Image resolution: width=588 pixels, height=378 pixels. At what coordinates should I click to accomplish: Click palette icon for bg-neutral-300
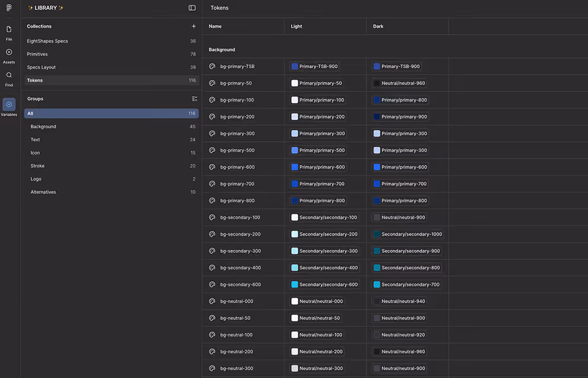point(212,369)
